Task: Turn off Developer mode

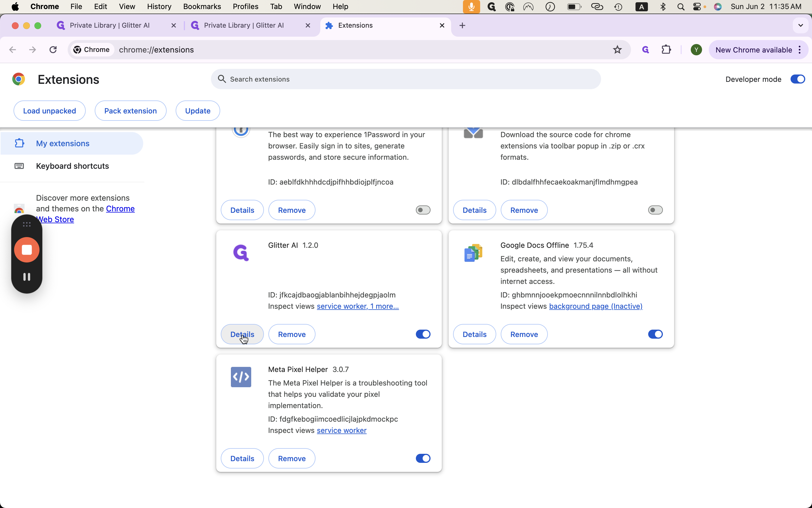Action: (798, 79)
